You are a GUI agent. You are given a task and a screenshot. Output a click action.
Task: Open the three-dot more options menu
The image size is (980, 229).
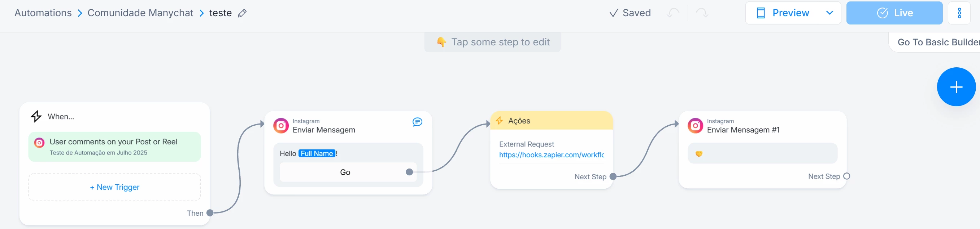click(959, 13)
